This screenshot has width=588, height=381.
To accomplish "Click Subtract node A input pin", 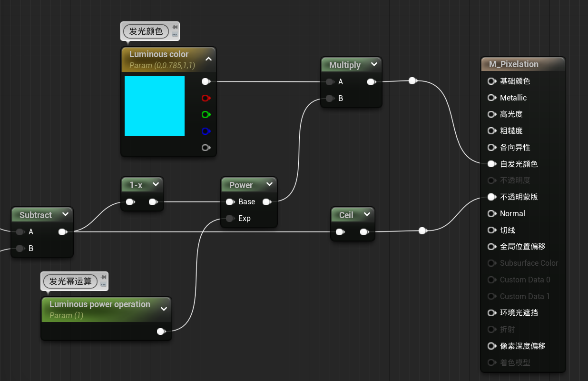I will [20, 232].
